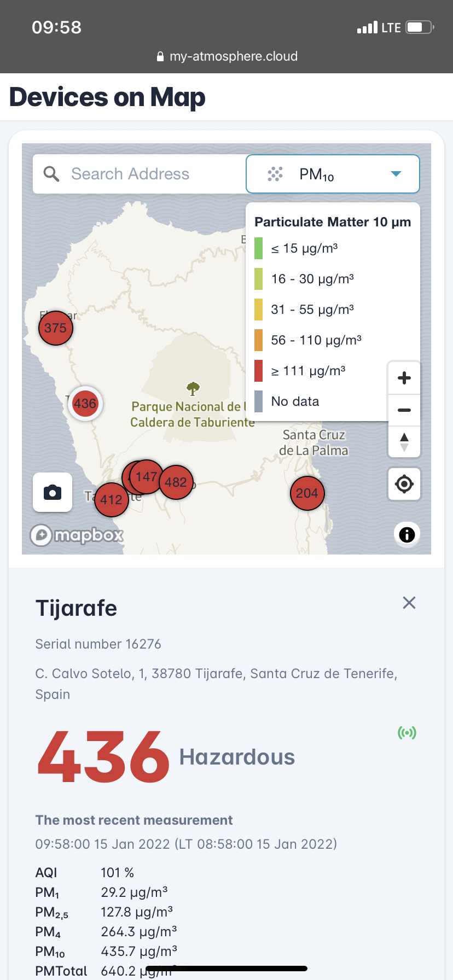Image resolution: width=453 pixels, height=980 pixels.
Task: Select the 375 device marker
Action: (56, 328)
